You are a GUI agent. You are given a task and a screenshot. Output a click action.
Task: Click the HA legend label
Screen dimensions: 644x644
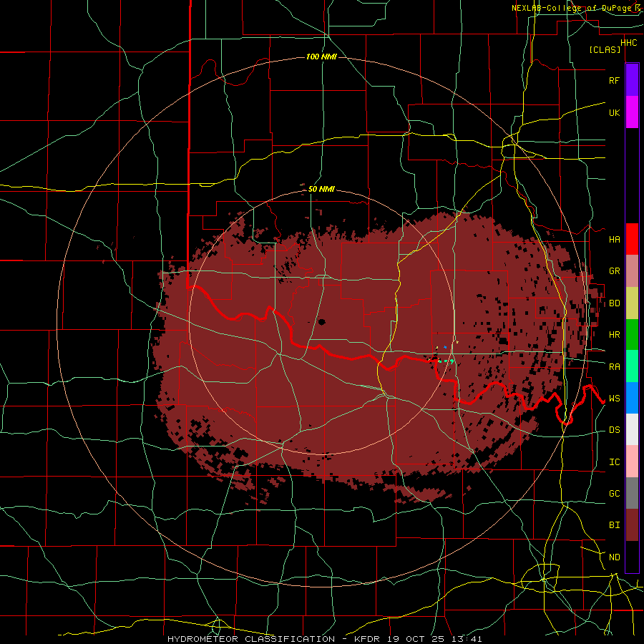pyautogui.click(x=614, y=239)
